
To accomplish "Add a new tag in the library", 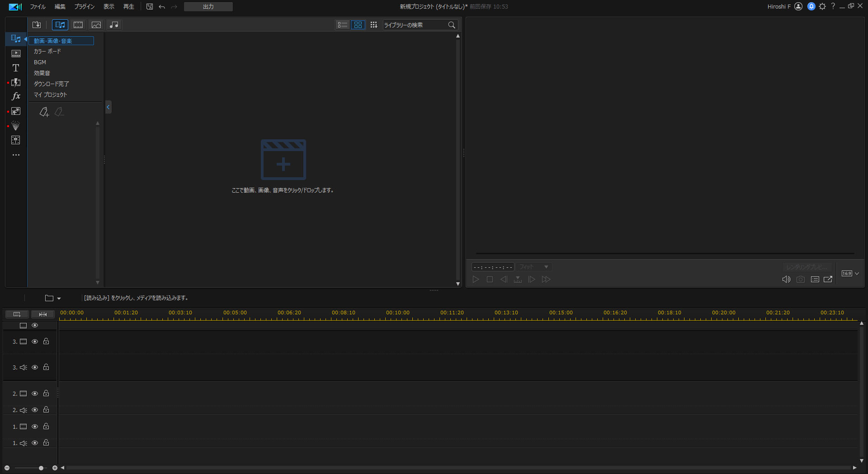I will pos(44,112).
